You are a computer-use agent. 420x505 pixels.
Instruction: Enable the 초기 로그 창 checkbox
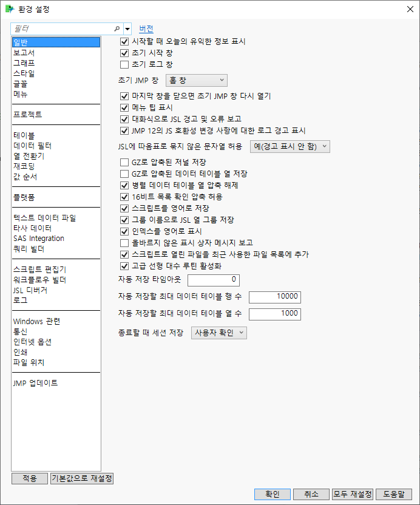[x=124, y=64]
